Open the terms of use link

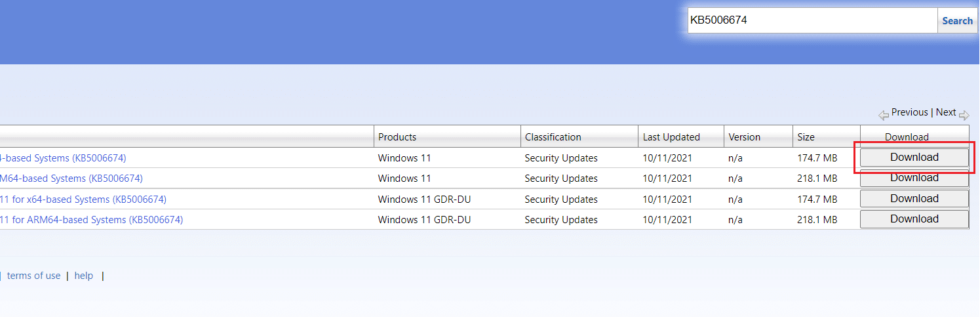33,276
